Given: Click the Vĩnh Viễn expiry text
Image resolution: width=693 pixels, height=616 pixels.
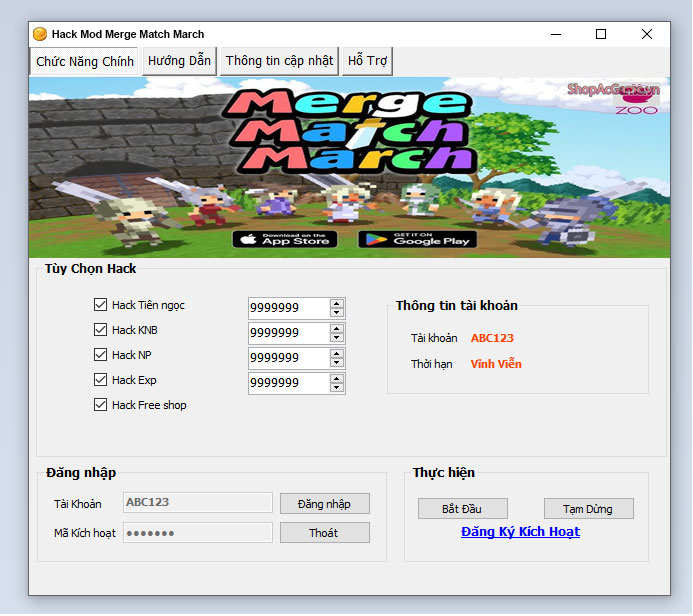Looking at the screenshot, I should (496, 364).
